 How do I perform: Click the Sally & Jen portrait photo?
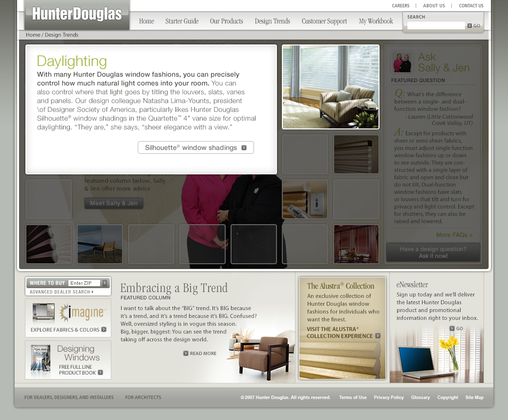(x=402, y=62)
